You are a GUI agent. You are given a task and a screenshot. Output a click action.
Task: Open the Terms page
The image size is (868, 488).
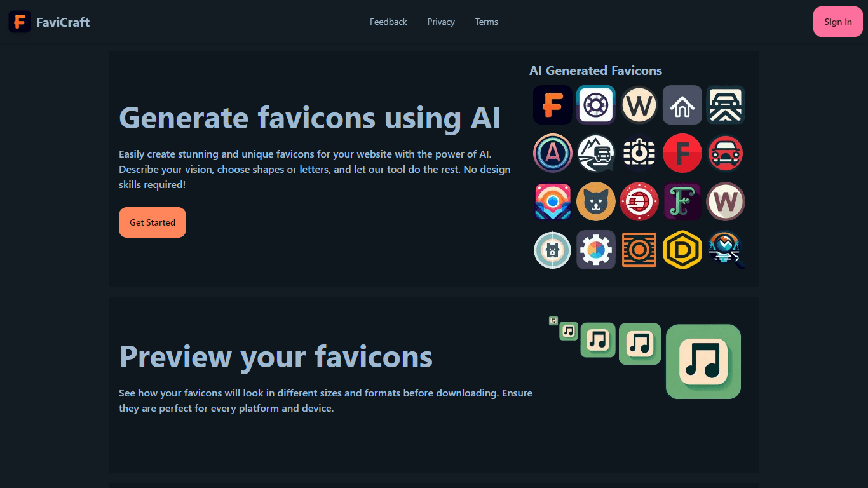click(487, 22)
